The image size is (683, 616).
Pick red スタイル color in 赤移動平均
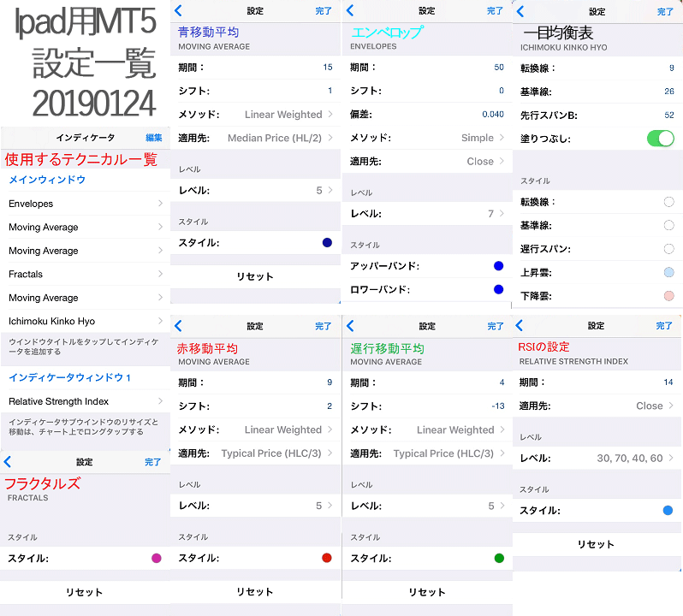(327, 558)
